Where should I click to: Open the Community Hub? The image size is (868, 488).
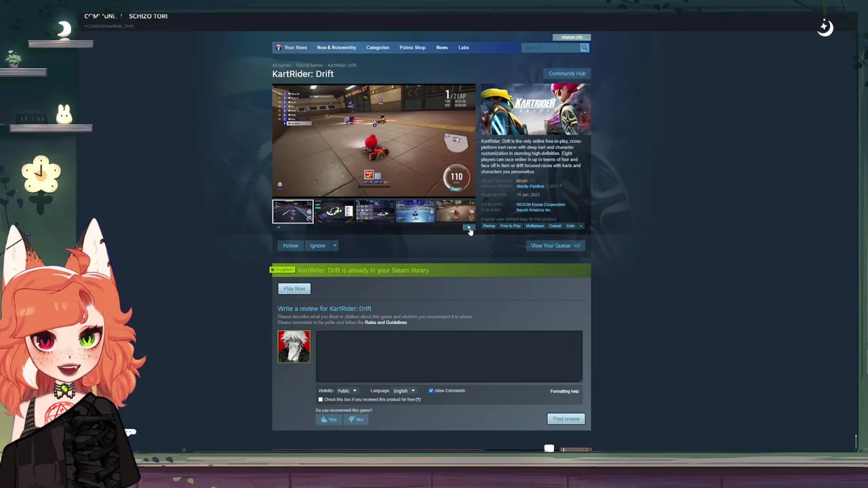(x=567, y=73)
